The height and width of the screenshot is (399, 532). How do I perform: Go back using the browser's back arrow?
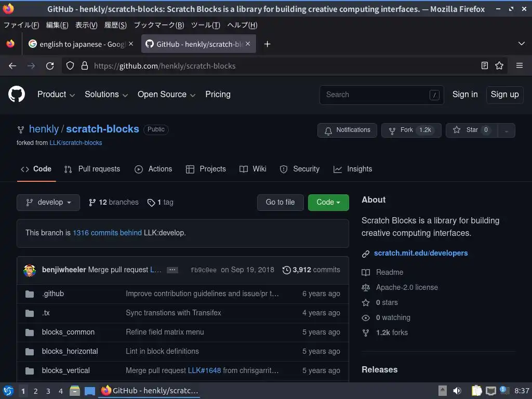12,66
